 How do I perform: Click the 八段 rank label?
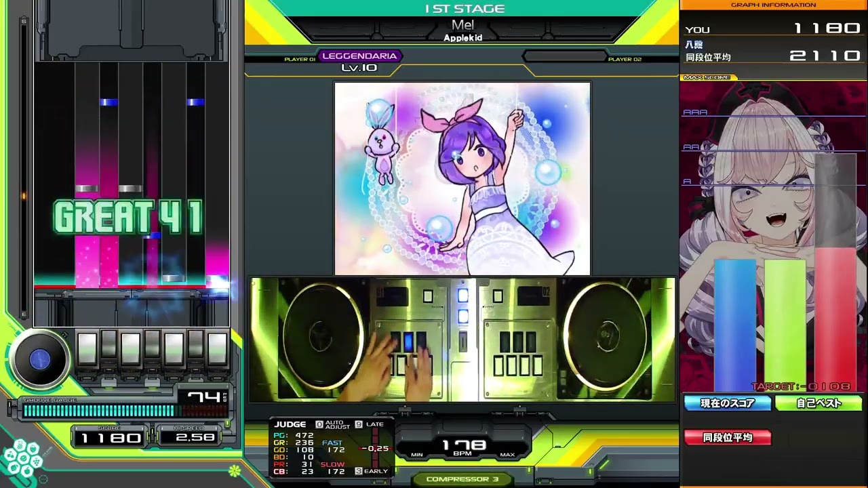tap(694, 45)
